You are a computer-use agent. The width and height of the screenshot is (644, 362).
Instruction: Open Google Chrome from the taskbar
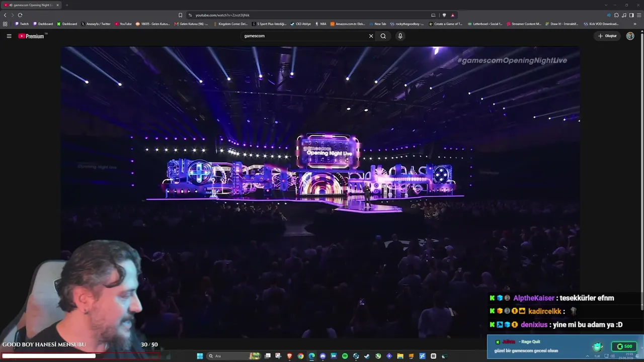tap(300, 356)
